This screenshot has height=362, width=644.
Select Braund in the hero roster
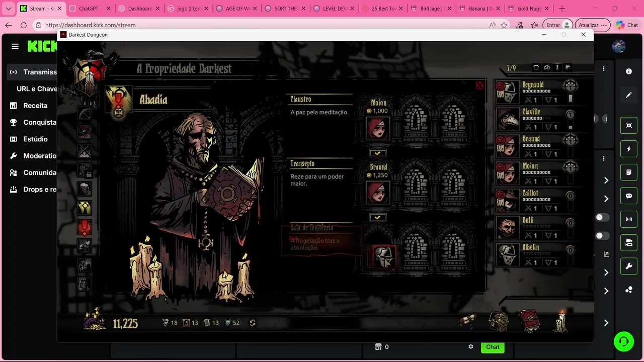(x=537, y=147)
